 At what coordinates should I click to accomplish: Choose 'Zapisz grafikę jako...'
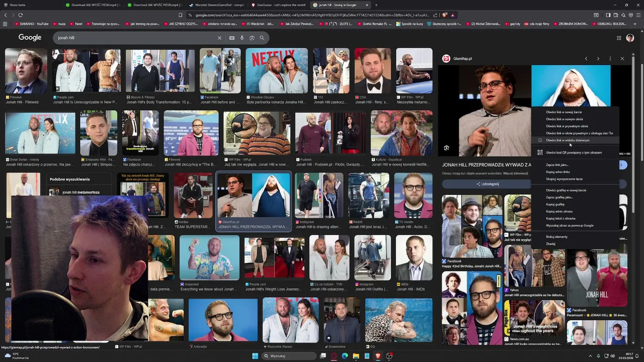[575, 197]
